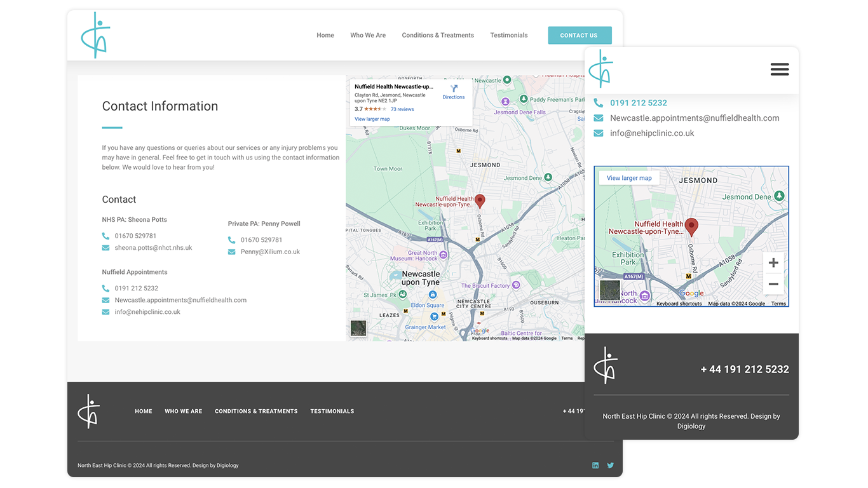
Task: Click the Twitter icon in the footer
Action: coord(610,465)
